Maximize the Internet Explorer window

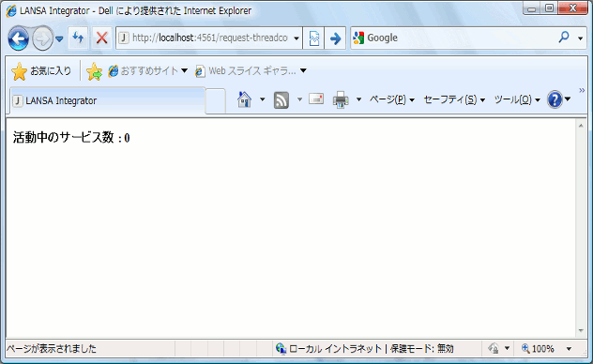[x=549, y=8]
